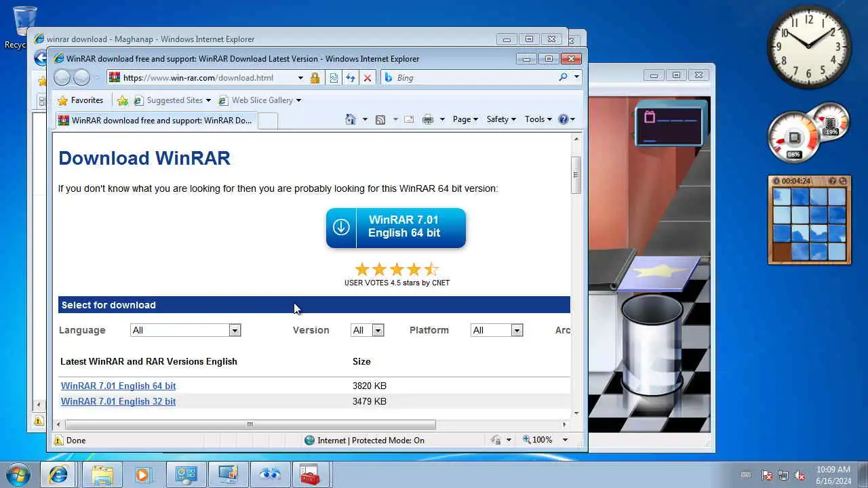Click the RSS Feeds icon
The width and height of the screenshot is (868, 488).
point(380,119)
